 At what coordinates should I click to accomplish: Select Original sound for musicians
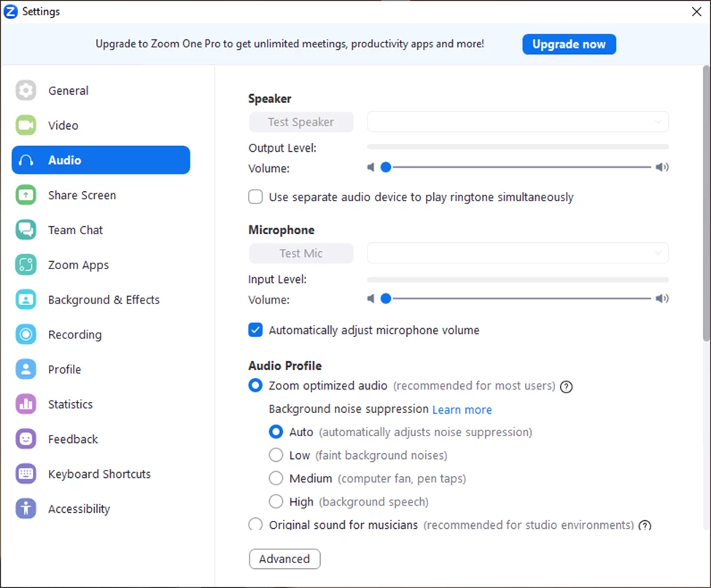pos(255,525)
